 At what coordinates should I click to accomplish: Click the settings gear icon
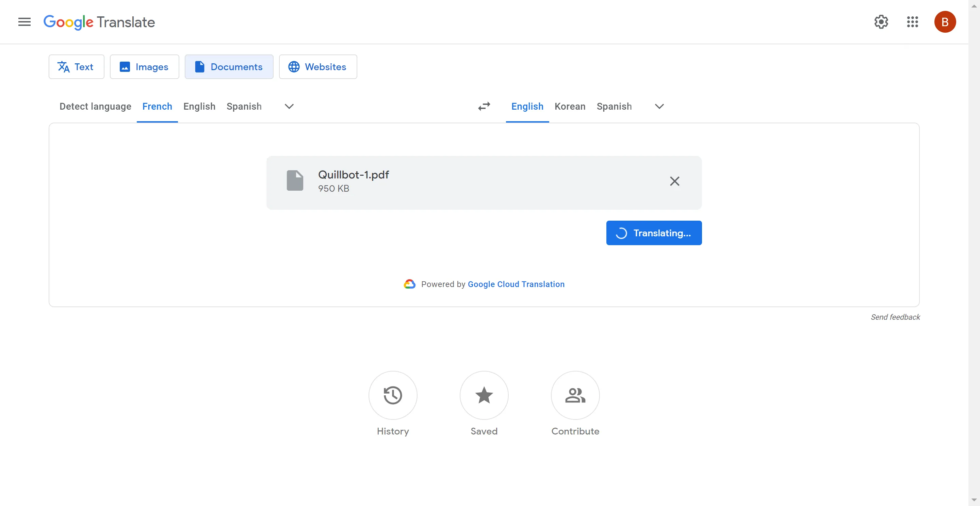881,22
